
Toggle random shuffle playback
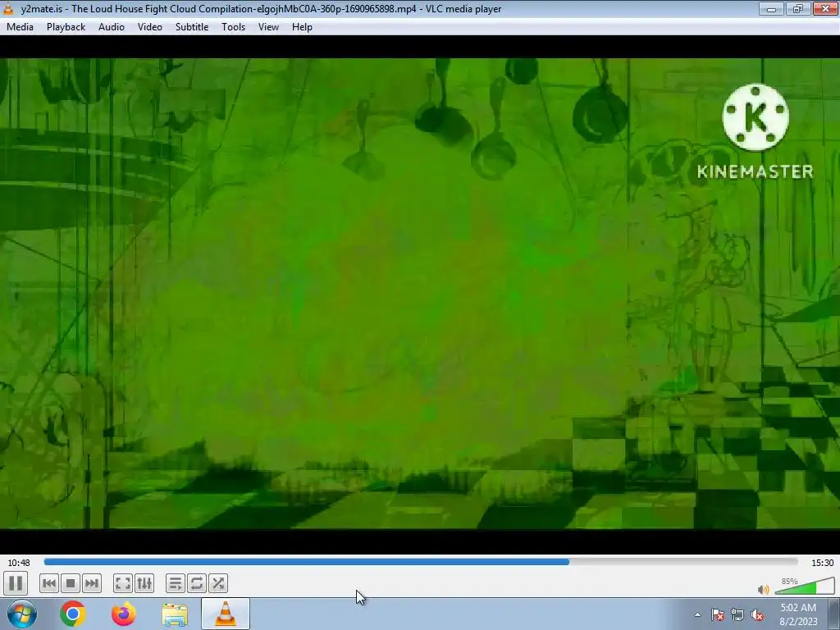[x=218, y=583]
